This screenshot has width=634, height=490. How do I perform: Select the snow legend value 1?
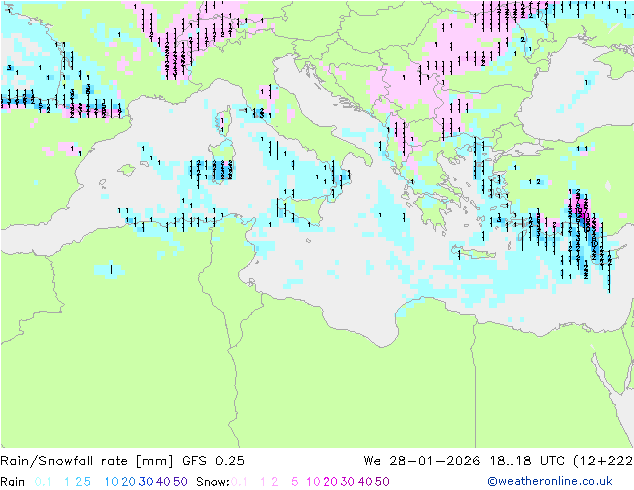click(x=263, y=482)
